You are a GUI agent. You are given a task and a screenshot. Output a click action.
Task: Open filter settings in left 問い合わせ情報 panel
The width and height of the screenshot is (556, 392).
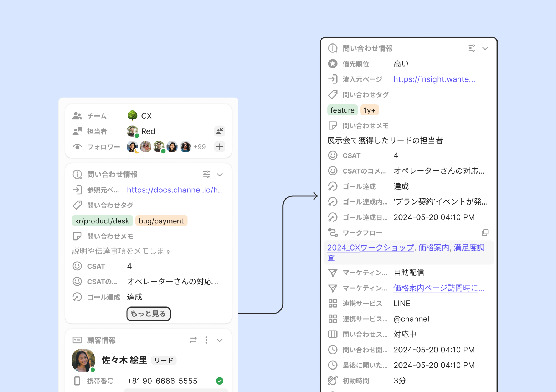coord(206,174)
